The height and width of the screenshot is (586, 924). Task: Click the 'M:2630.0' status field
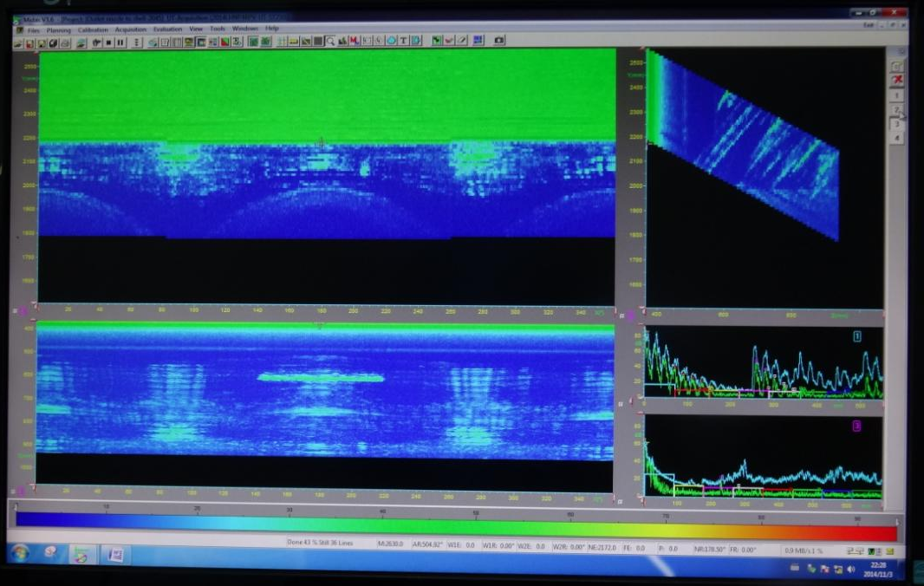coord(391,544)
